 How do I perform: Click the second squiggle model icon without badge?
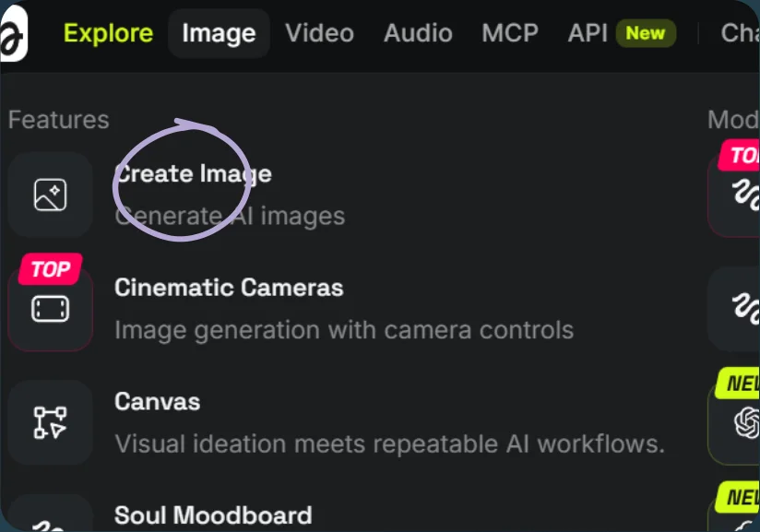[746, 309]
